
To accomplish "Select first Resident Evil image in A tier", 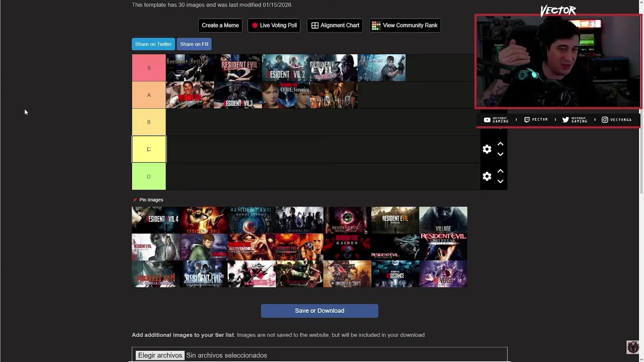I will [190, 95].
